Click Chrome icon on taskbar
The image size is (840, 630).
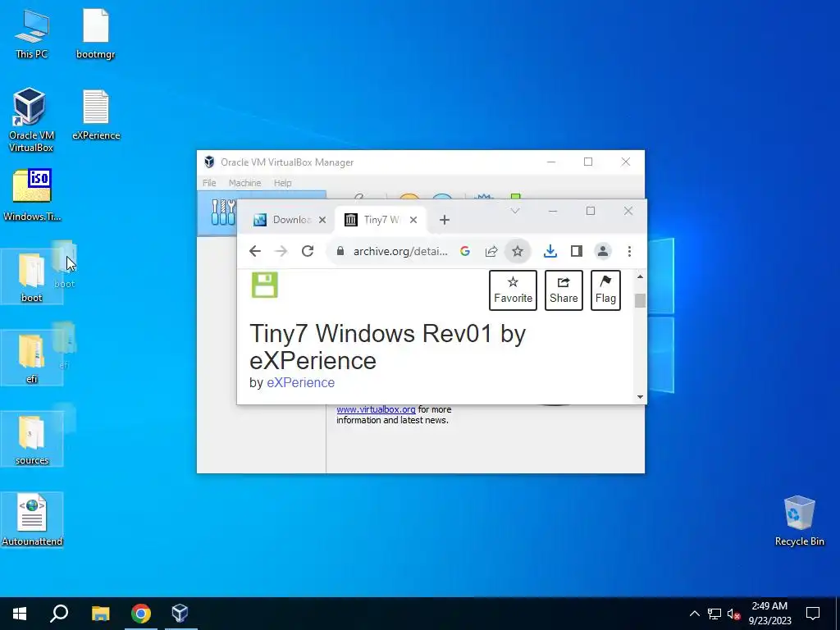141,614
